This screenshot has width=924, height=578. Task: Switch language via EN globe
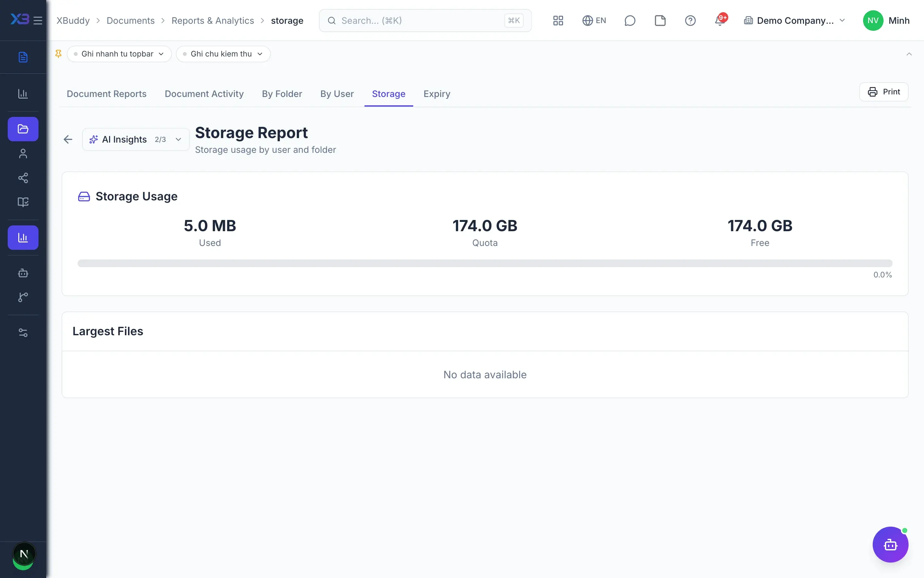(594, 21)
